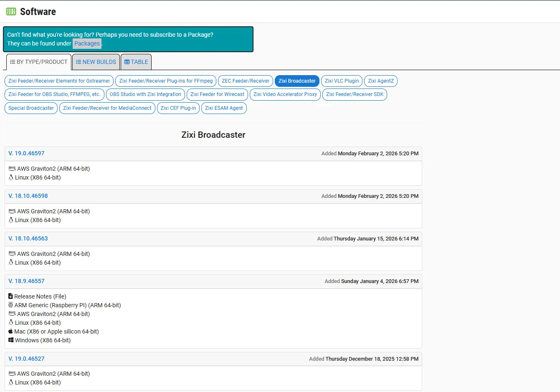Open version link V. 19.0.46527
This screenshot has width=560, height=392.
pyautogui.click(x=26, y=359)
